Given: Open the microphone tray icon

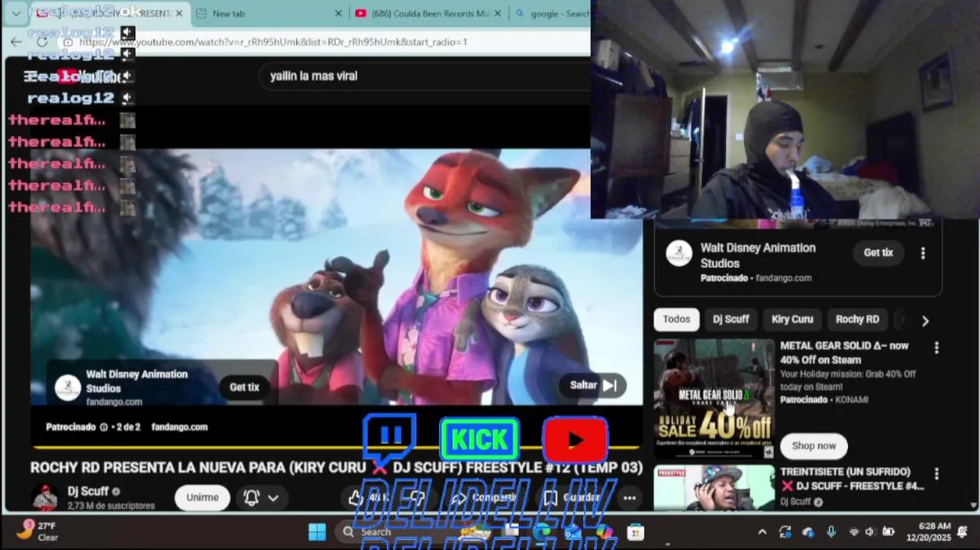Looking at the screenshot, I should 831,532.
